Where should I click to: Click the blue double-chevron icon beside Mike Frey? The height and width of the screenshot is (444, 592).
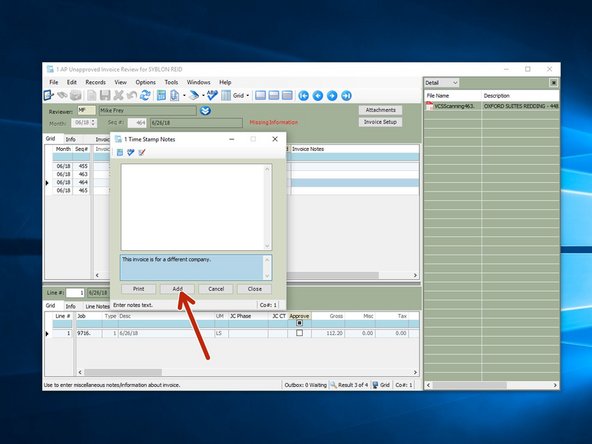[x=205, y=111]
